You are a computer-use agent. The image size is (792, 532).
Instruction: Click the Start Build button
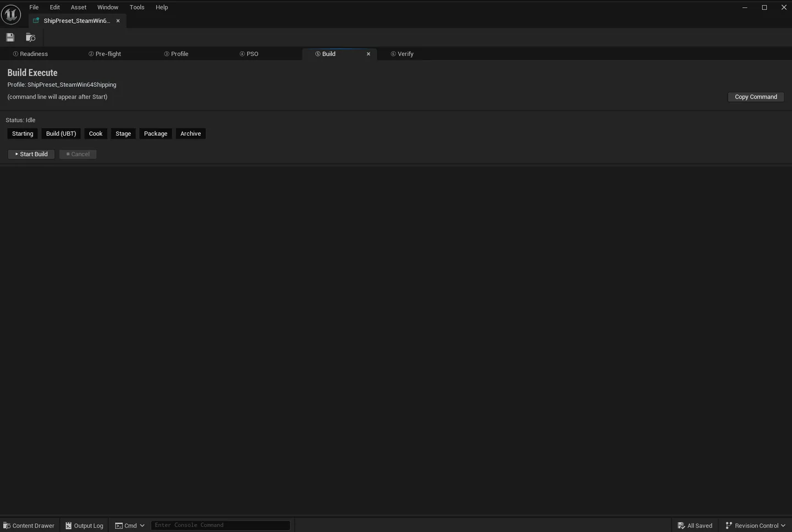(x=31, y=154)
